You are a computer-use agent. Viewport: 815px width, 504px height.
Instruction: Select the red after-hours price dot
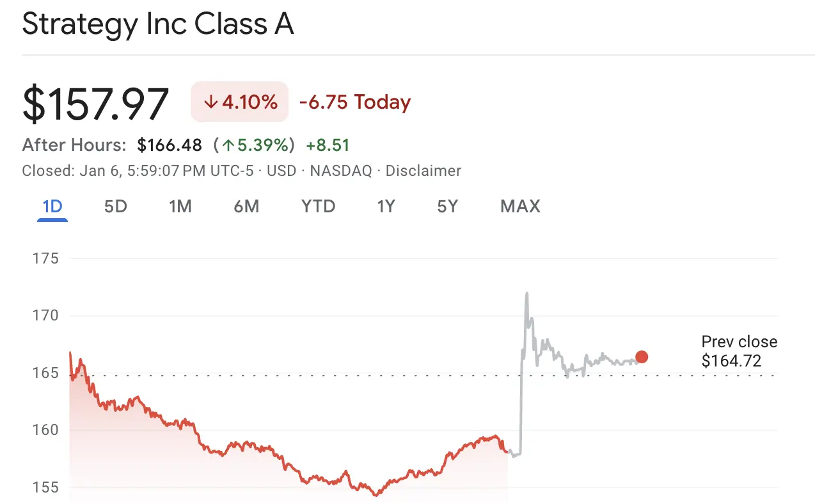[642, 357]
